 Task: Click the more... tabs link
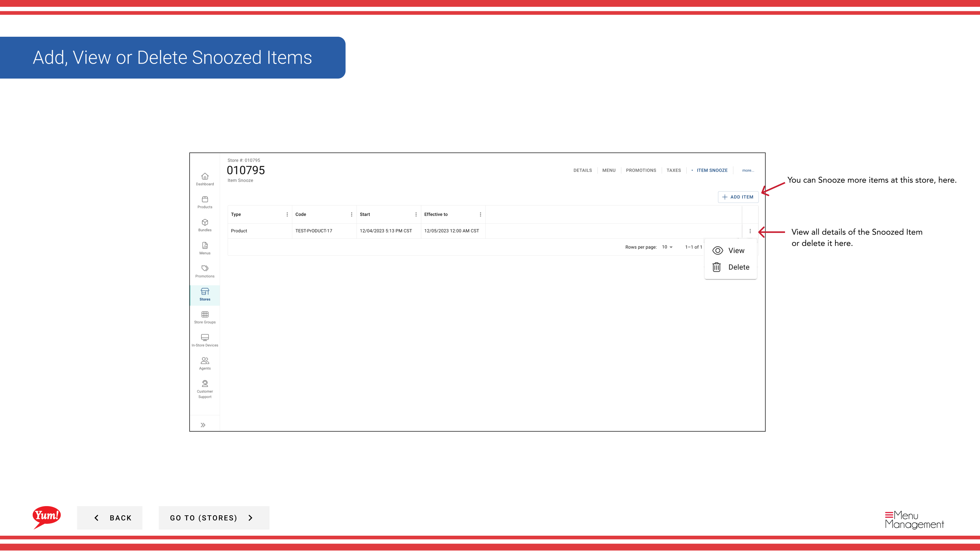748,170
